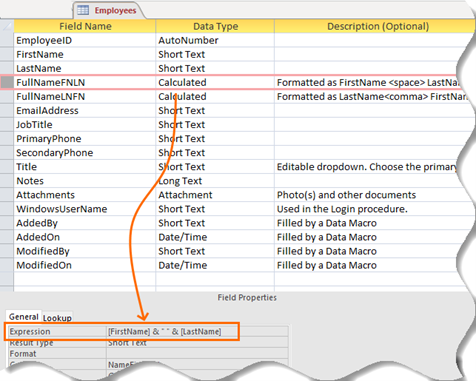Image resolution: width=476 pixels, height=381 pixels.
Task: Click the AutoNumber data type of EmployeeID
Action: 215,40
